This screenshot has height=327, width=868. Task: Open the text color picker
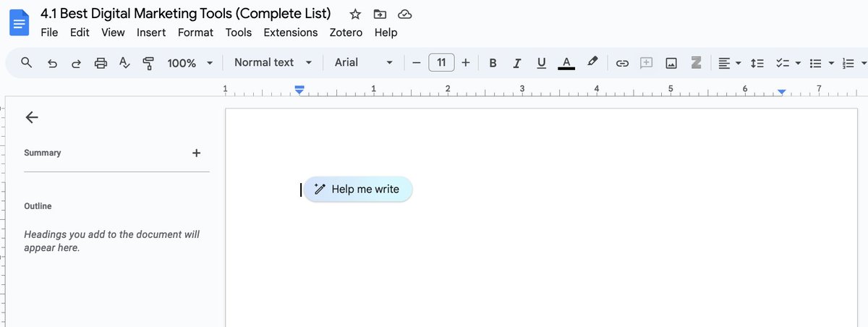[566, 63]
